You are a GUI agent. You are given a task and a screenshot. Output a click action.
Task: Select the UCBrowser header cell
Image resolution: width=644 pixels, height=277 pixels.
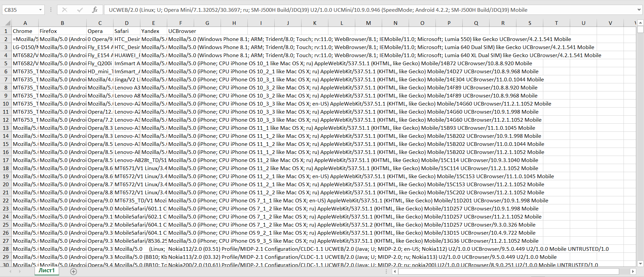182,31
